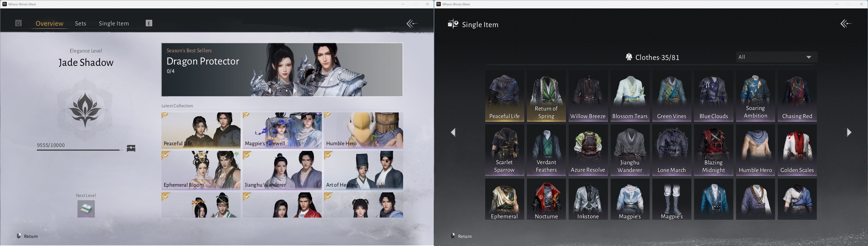Select the Scarlet Sparrow clothing item

pyautogui.click(x=504, y=150)
